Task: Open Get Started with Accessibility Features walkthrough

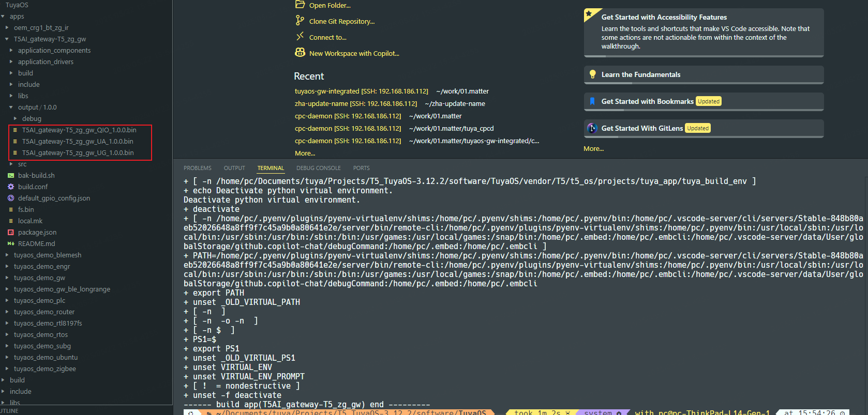Action: [x=704, y=33]
